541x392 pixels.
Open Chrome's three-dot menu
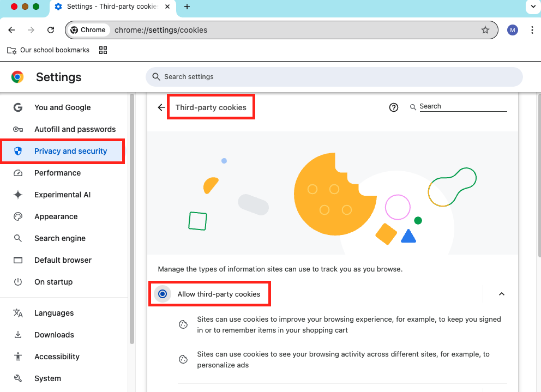532,30
